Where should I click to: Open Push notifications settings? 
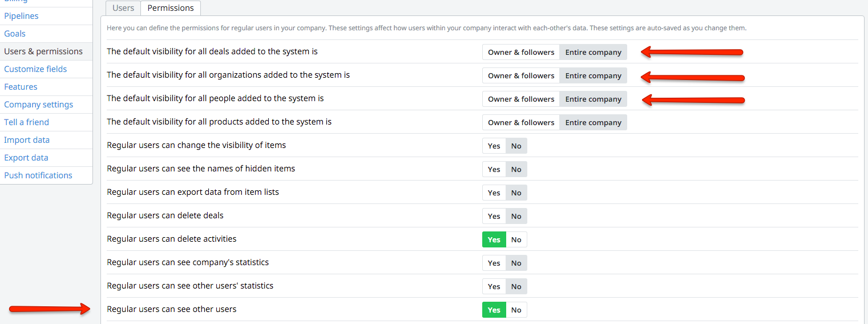click(x=46, y=175)
